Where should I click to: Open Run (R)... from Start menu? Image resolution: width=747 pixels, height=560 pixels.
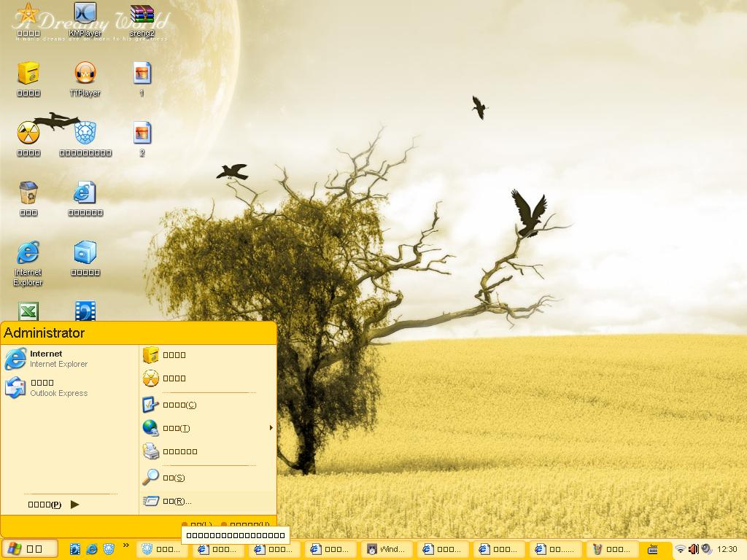[177, 501]
